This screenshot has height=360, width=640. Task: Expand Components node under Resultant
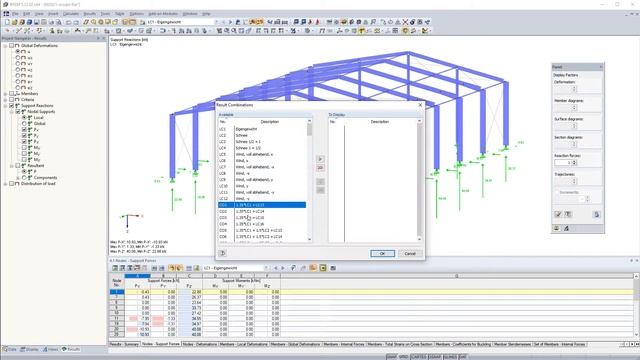(x=18, y=178)
